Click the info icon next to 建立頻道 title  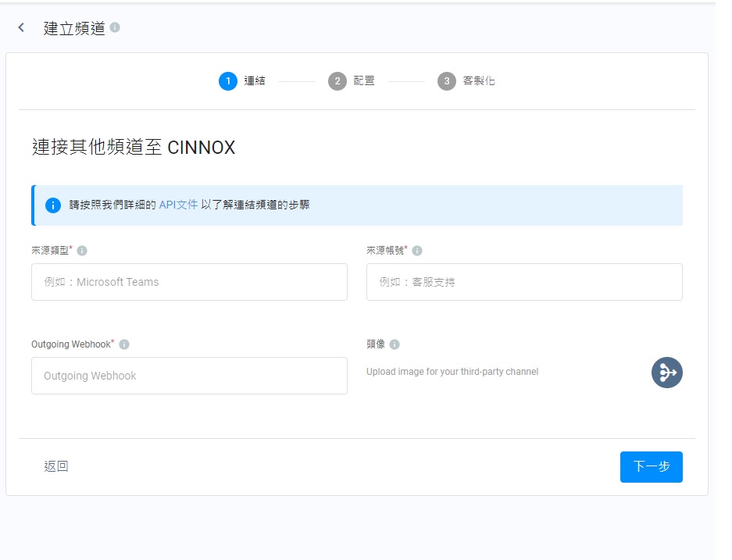click(115, 27)
